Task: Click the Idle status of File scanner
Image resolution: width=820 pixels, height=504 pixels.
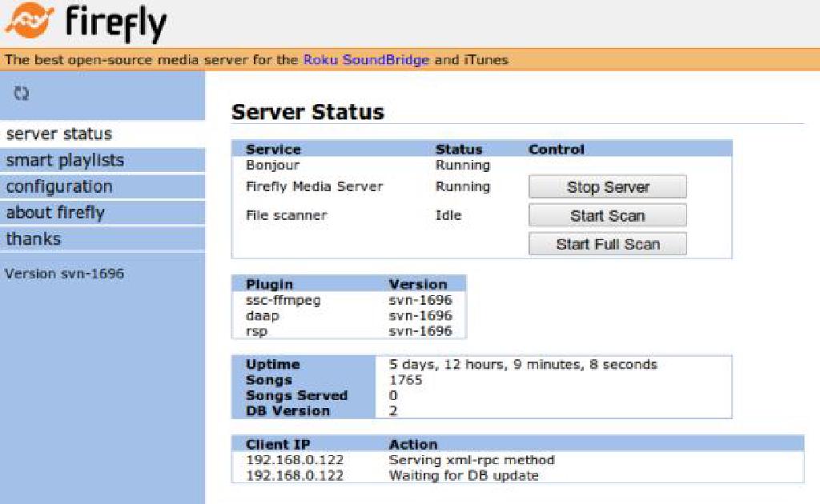Action: pos(448,215)
